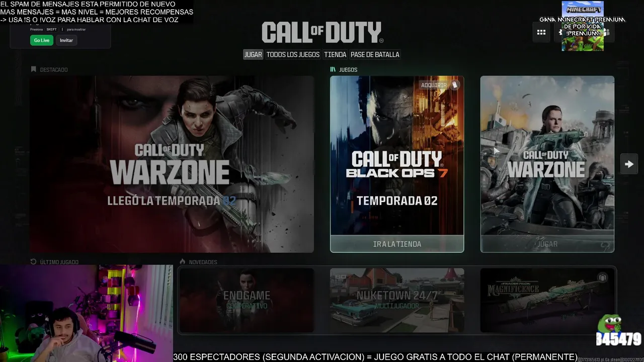Click the ADQUIRIR tag on Black Ops 7

[440, 85]
